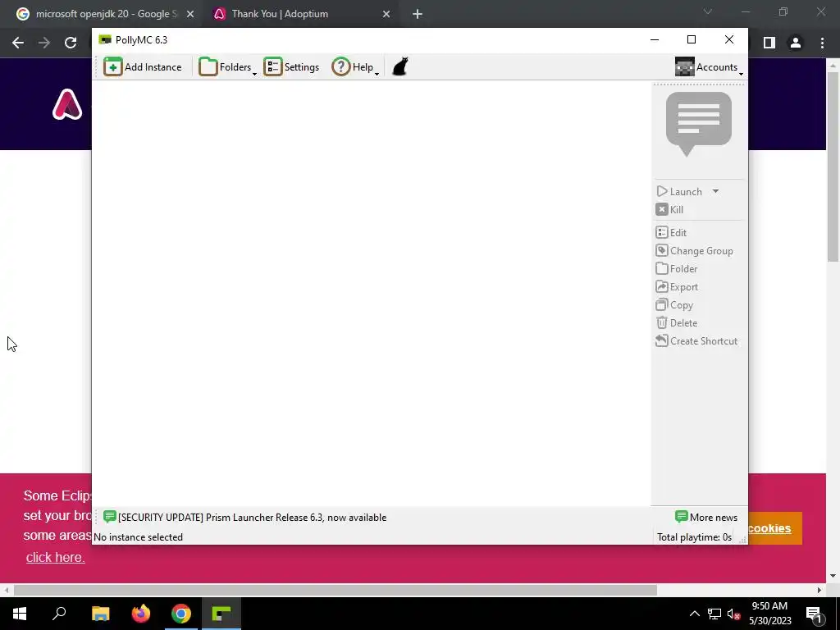Click Change Group in the sidebar
The image size is (840, 630).
(x=694, y=251)
